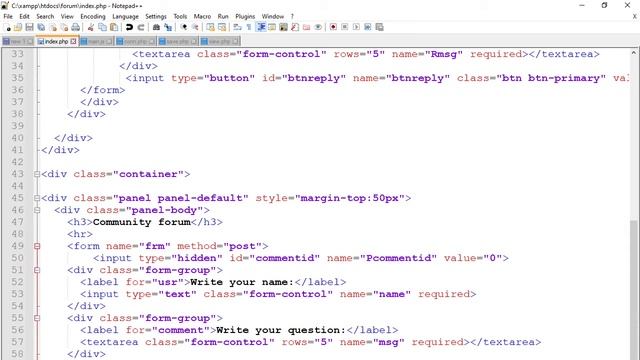Image resolution: width=640 pixels, height=360 pixels.
Task: Open the Tools menu
Action: (x=180, y=16)
